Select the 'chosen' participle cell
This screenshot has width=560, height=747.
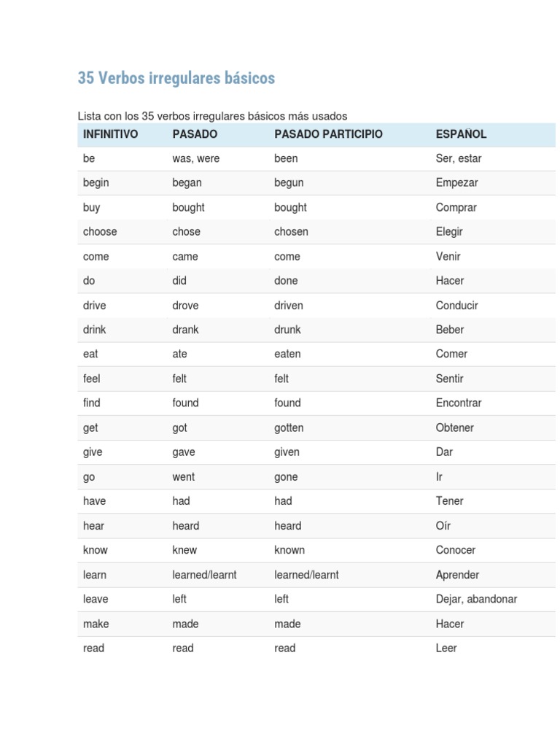click(291, 231)
